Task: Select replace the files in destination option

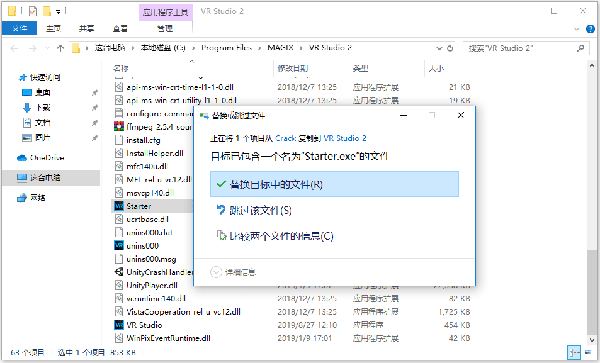Action: 334,184
